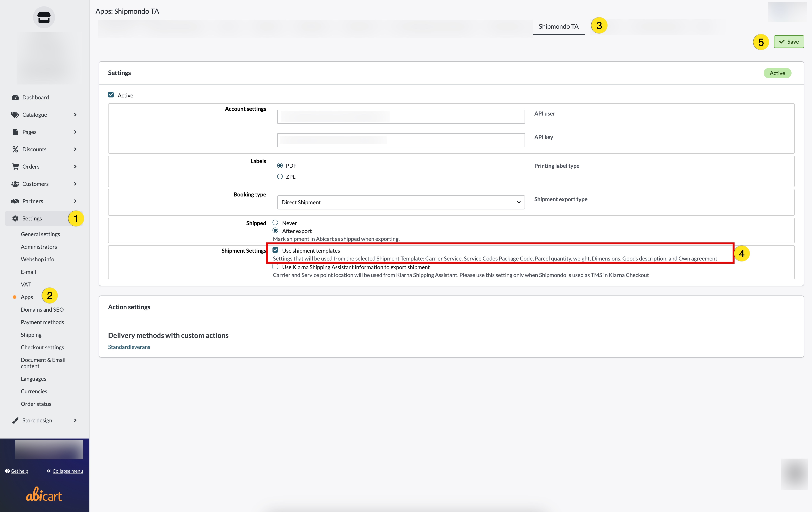Image resolution: width=812 pixels, height=512 pixels.
Task: Expand the Partners menu chevron
Action: coord(75,201)
